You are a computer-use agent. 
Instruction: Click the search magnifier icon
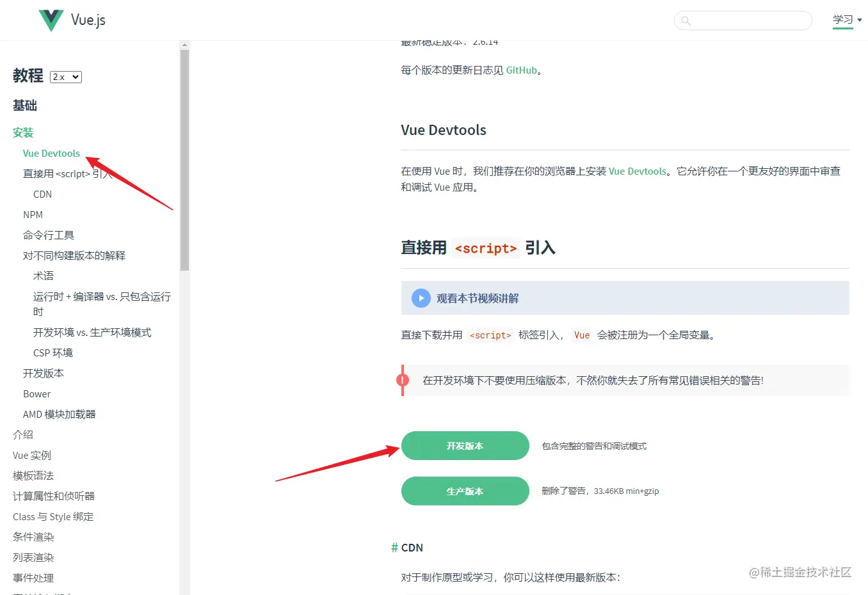[686, 20]
